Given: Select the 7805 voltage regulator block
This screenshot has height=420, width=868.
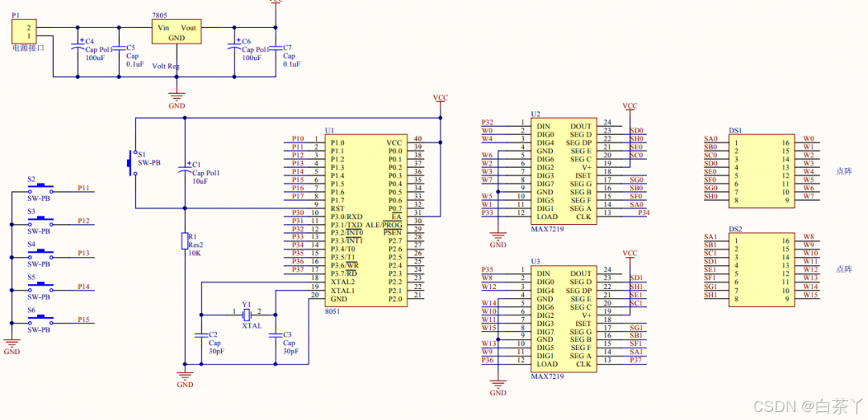Looking at the screenshot, I should 177,31.
